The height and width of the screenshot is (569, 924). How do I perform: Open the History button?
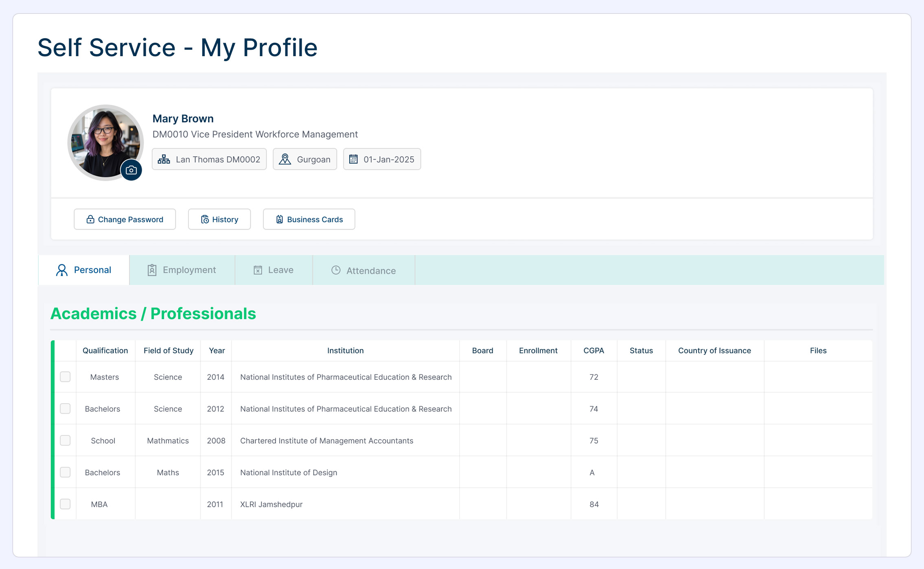(x=219, y=219)
